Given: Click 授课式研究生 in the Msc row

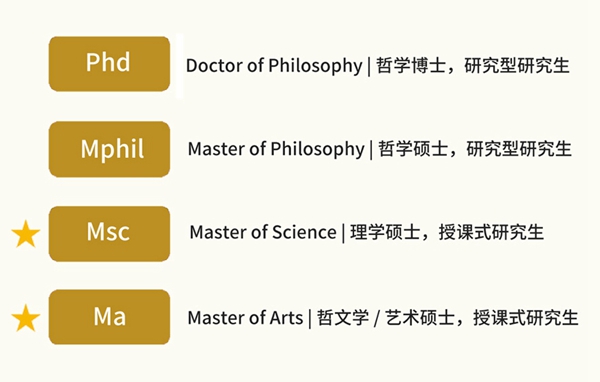Looking at the screenshot, I should [491, 232].
